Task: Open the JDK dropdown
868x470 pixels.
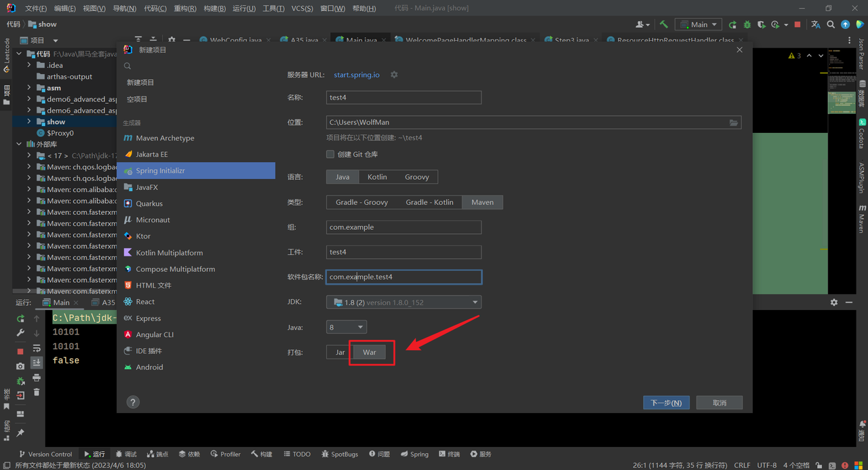Action: click(404, 302)
